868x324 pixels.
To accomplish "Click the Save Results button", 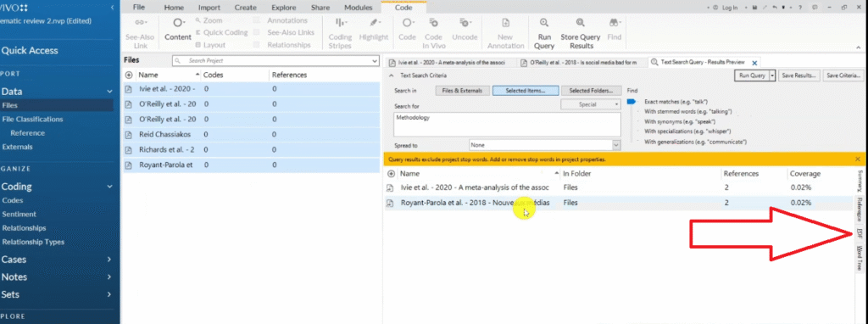I will (x=798, y=75).
